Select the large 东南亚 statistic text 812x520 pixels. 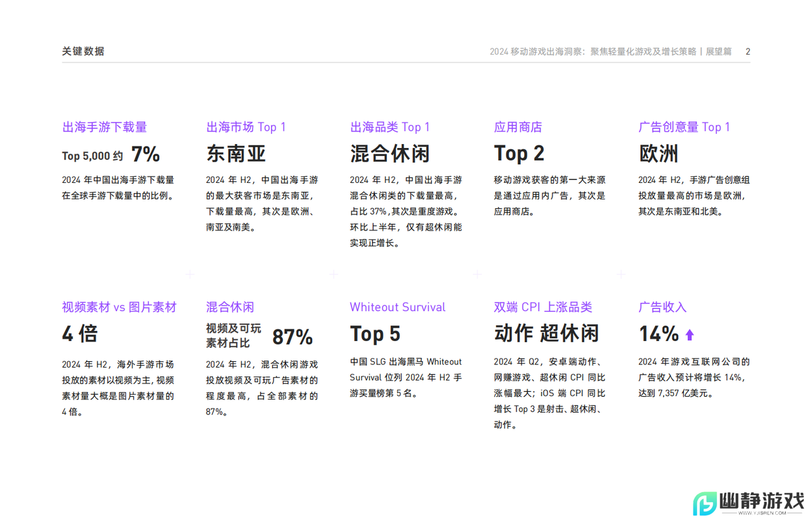(x=237, y=153)
